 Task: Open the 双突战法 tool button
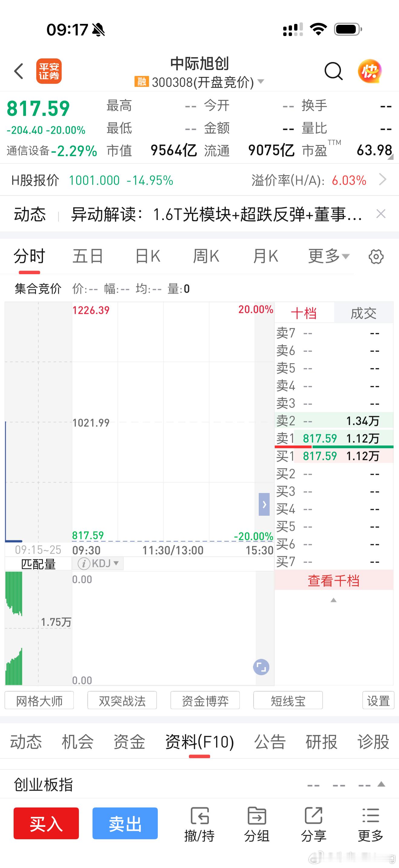coord(122,700)
